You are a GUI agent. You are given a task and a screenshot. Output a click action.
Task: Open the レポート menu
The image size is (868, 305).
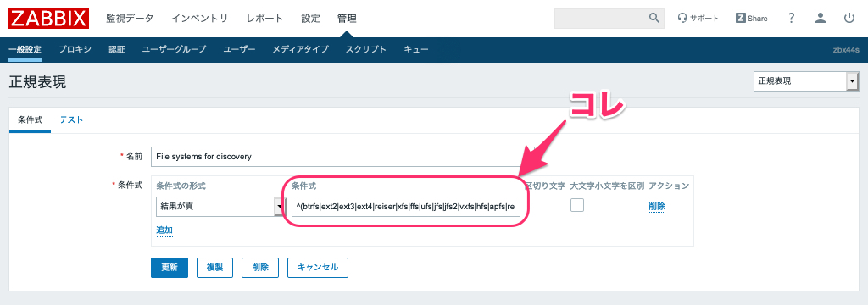pos(264,19)
